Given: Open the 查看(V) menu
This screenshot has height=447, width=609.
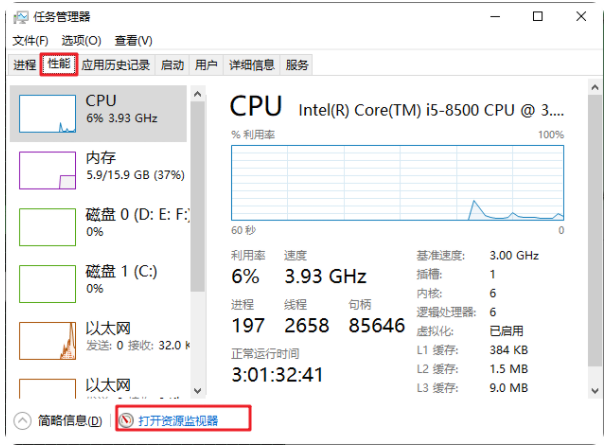Looking at the screenshot, I should coord(133,41).
